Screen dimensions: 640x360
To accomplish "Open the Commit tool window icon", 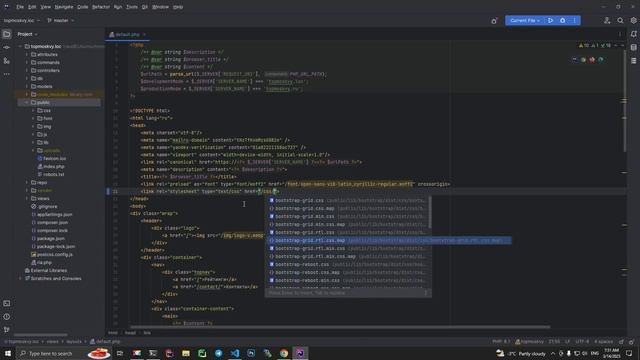I will pos(7,47).
